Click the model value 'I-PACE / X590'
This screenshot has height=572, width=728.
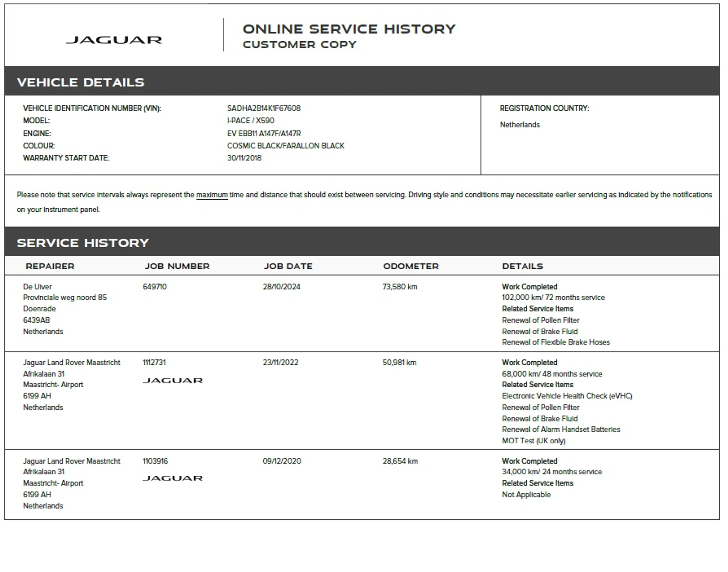pos(250,121)
